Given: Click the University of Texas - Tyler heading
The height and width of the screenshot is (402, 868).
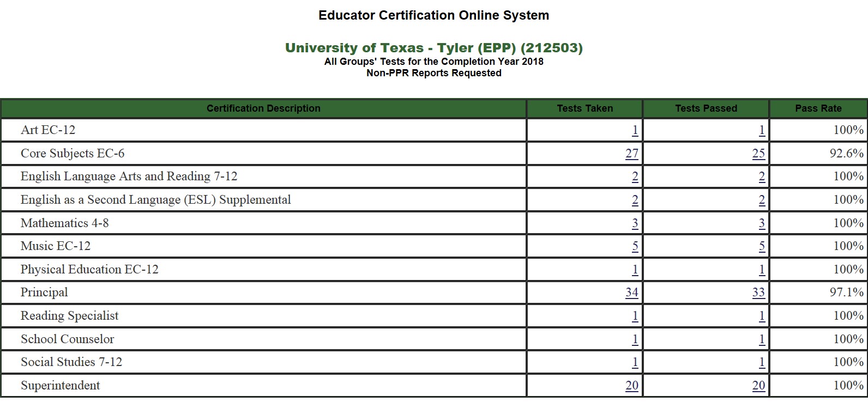Looking at the screenshot, I should pyautogui.click(x=434, y=48).
